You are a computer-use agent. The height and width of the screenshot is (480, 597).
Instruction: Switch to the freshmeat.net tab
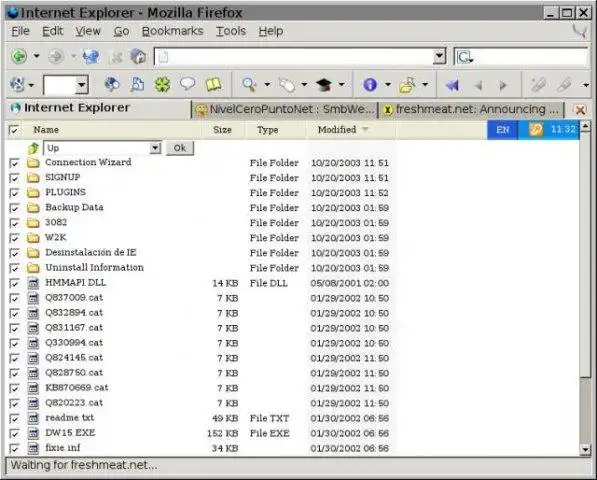(471, 110)
